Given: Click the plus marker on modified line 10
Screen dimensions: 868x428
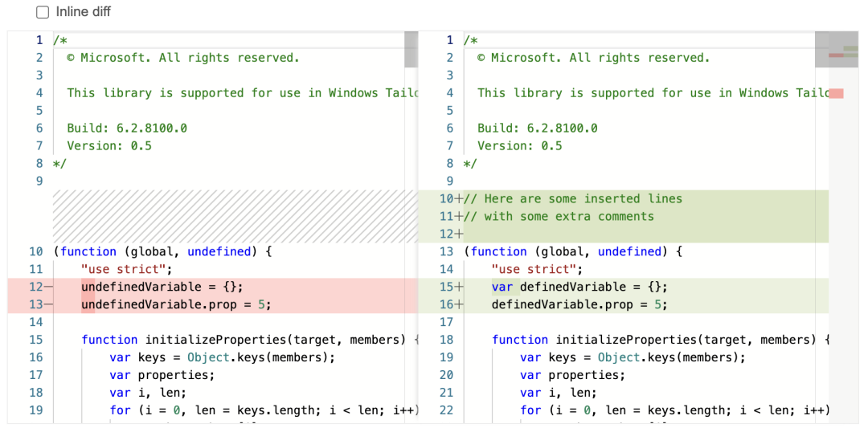Looking at the screenshot, I should (460, 199).
